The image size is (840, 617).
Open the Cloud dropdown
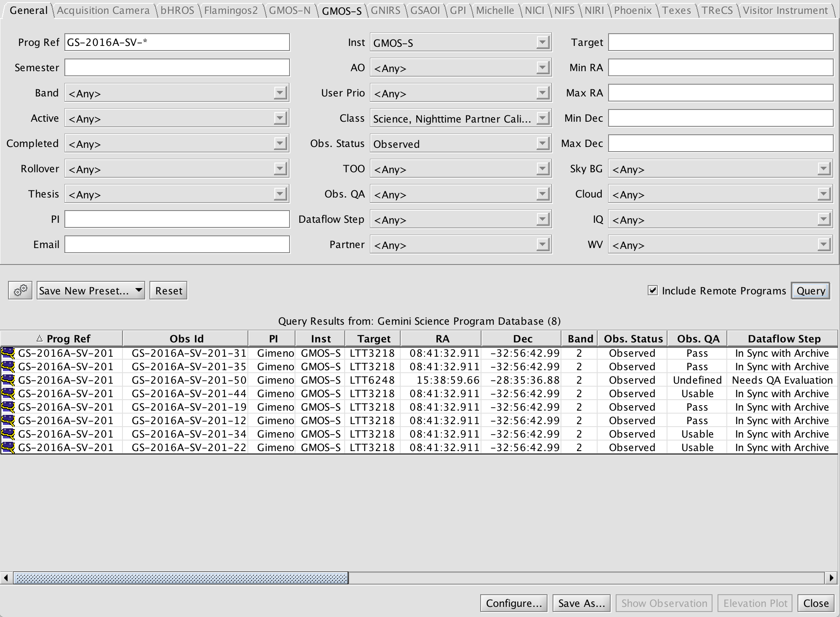click(720, 194)
